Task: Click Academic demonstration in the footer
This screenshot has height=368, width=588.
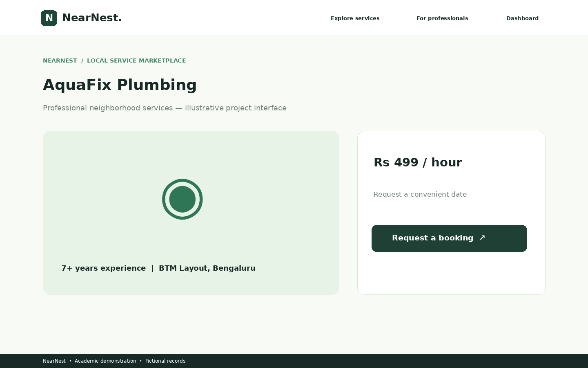Action: tap(105, 361)
